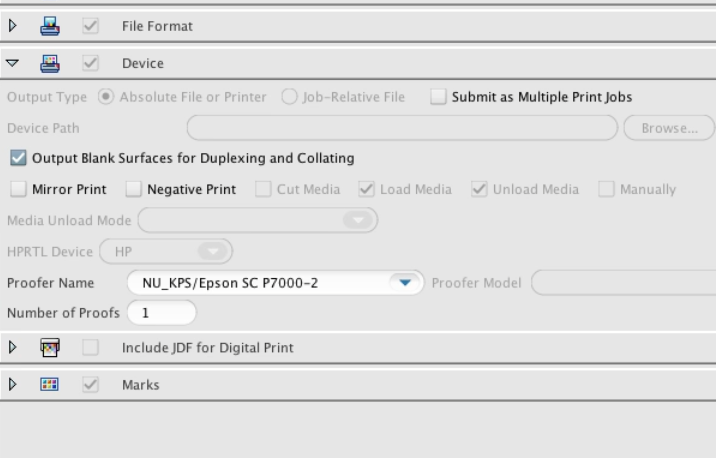Image resolution: width=716 pixels, height=458 pixels.
Task: Enable the Include JDF for Digital Print checkbox
Action: click(90, 347)
